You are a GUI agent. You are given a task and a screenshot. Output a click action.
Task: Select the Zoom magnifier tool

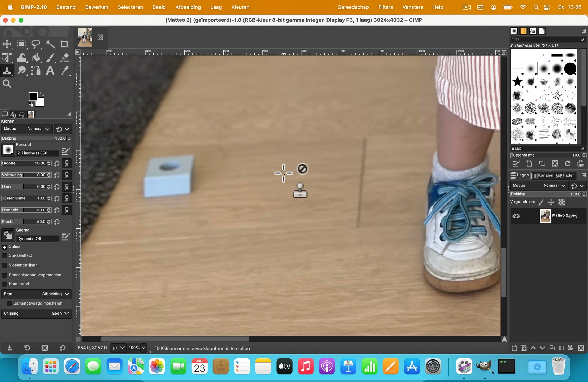coord(7,84)
